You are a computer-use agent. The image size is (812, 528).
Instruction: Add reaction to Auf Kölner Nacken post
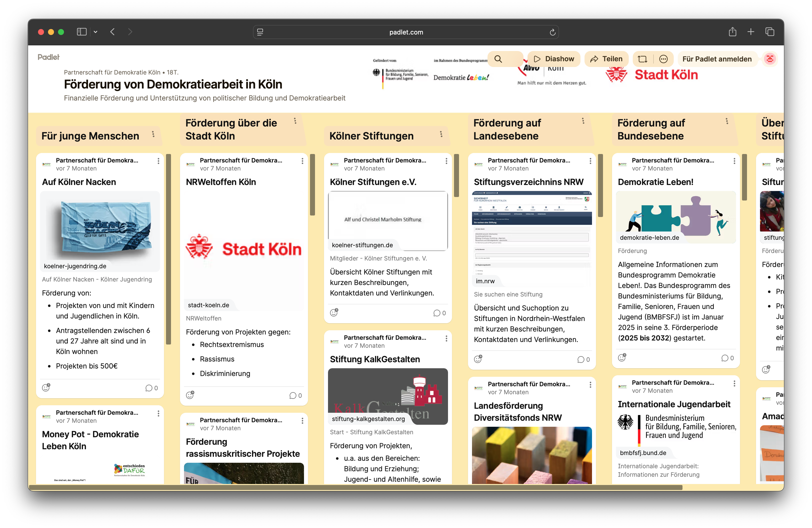46,387
